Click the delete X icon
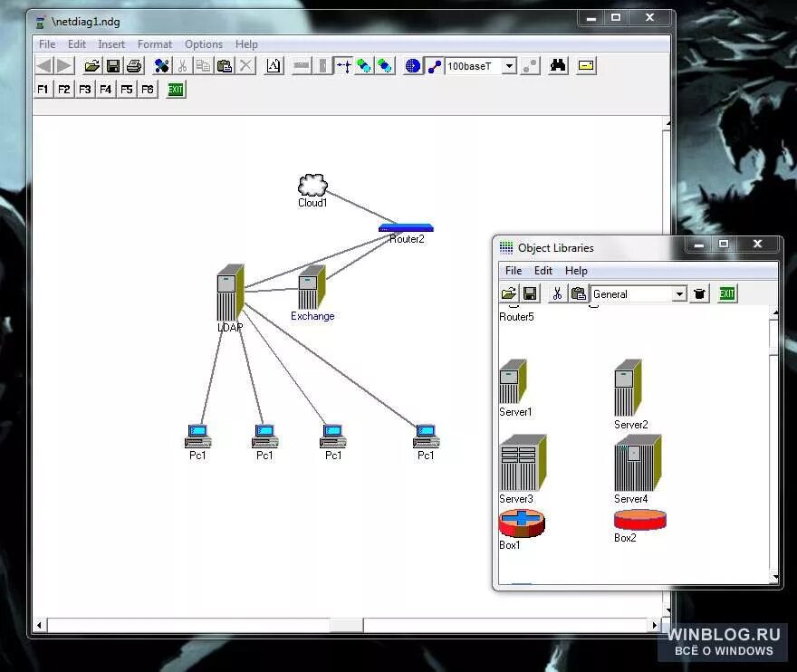 point(245,65)
